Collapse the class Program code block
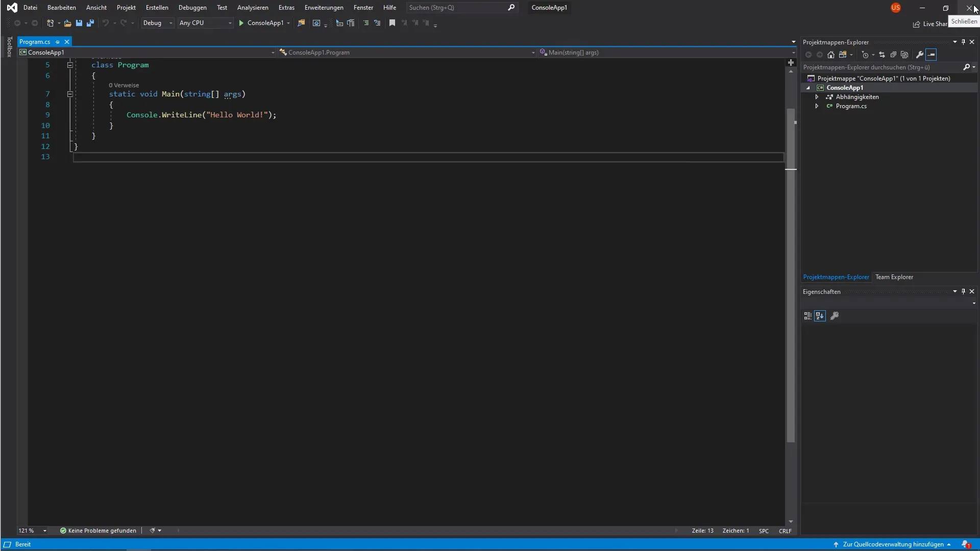 pos(70,65)
